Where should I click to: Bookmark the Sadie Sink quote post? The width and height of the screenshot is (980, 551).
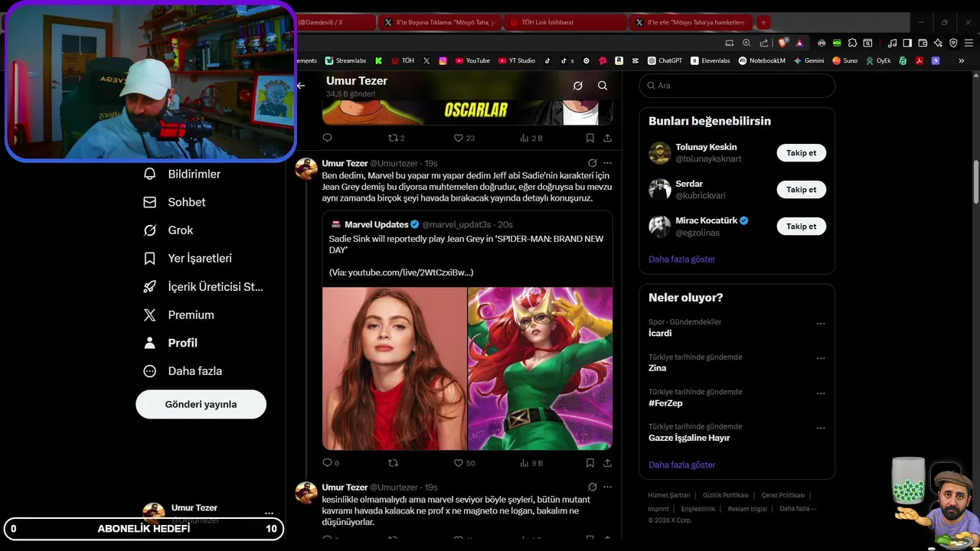(x=590, y=463)
